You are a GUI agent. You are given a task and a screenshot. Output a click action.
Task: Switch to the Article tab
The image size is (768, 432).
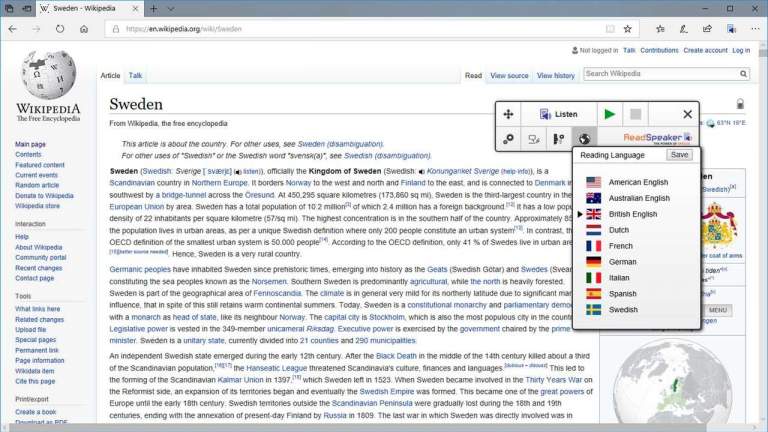point(110,75)
